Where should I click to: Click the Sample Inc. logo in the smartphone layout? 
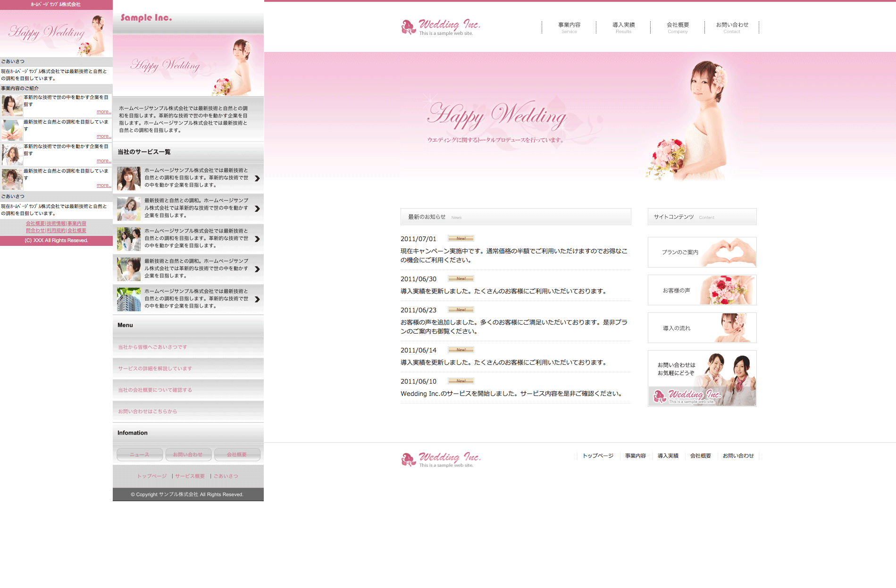(146, 18)
